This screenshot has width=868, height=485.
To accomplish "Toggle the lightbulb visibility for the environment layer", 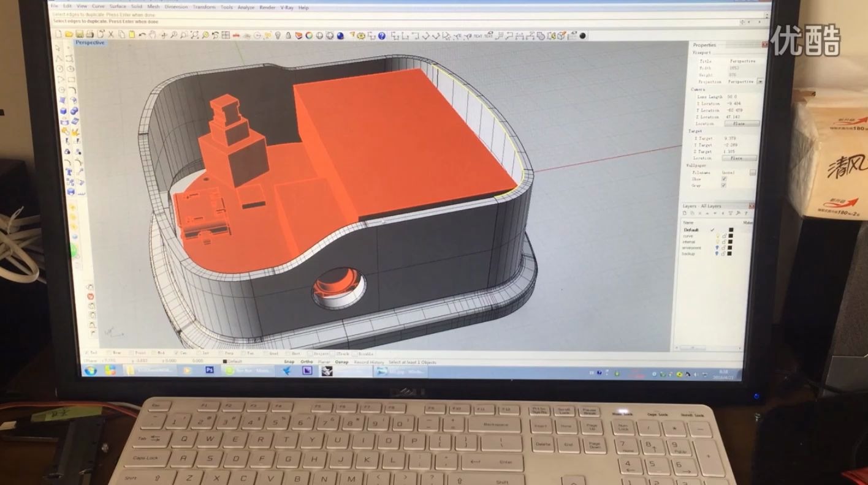I will click(x=717, y=247).
